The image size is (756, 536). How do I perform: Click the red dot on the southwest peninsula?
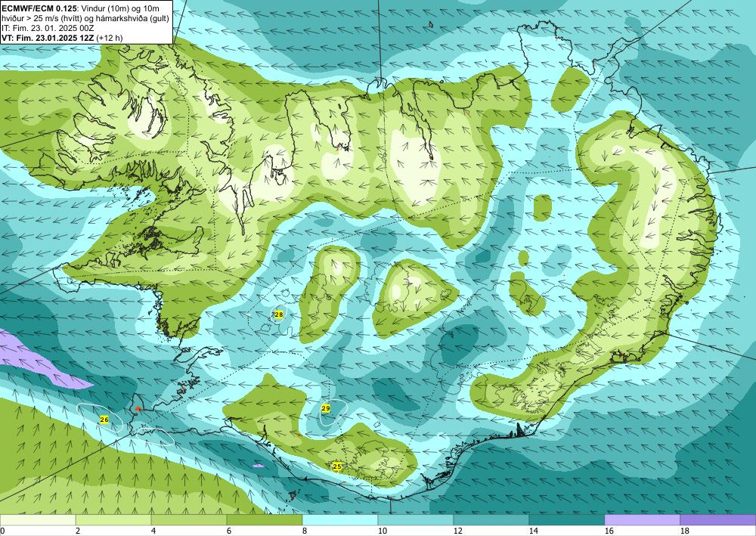coord(138,409)
